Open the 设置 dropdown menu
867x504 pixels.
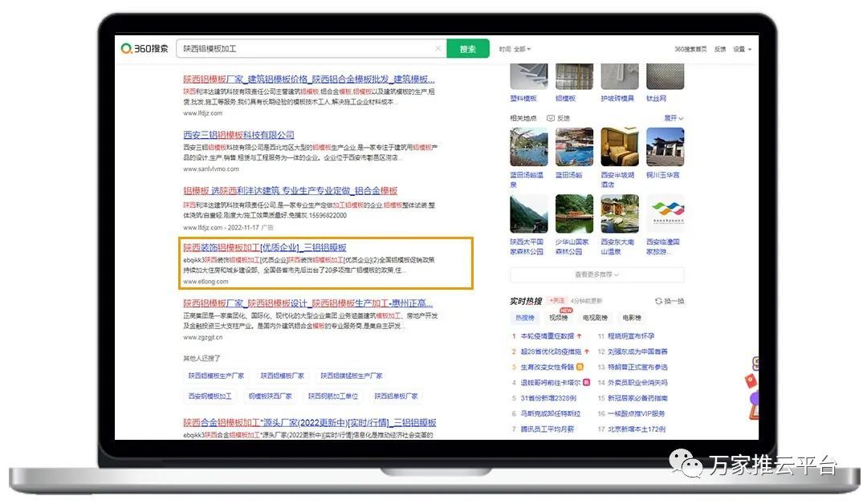click(x=742, y=49)
